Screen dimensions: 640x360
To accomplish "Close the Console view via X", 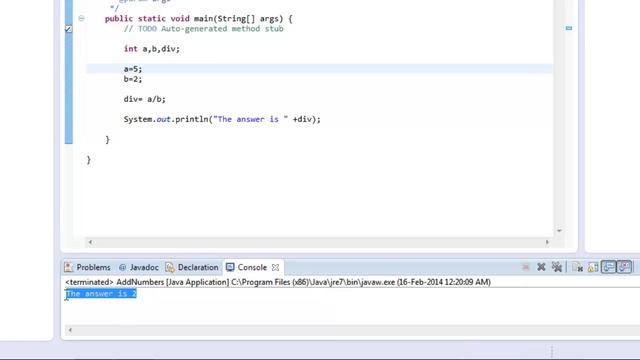I will point(276,267).
